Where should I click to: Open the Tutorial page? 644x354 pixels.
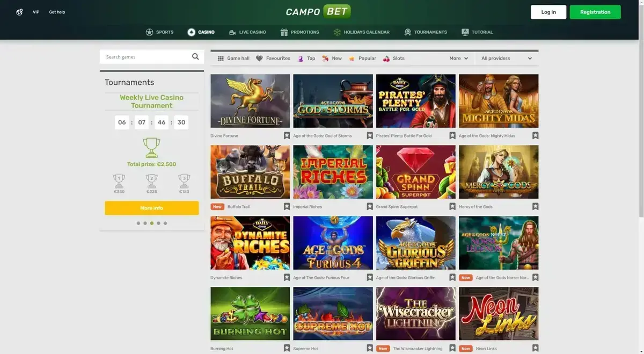477,32
